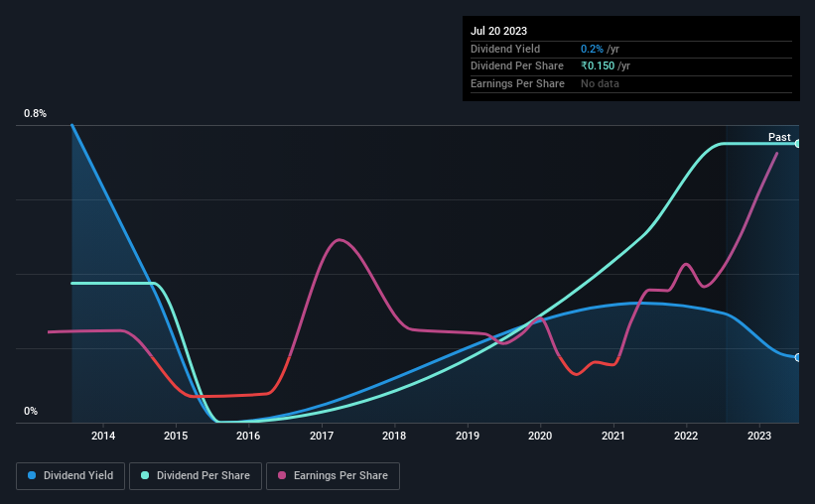815x504 pixels.
Task: Click the 2017 x-axis label
Action: pos(322,436)
